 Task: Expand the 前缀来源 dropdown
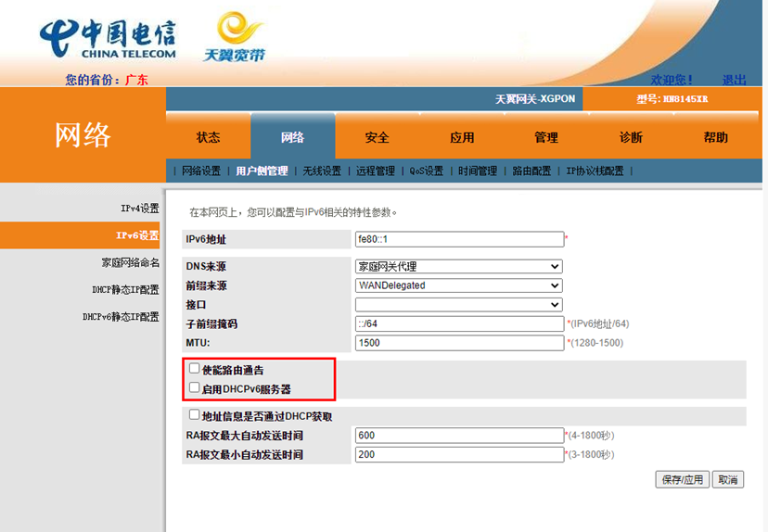459,285
